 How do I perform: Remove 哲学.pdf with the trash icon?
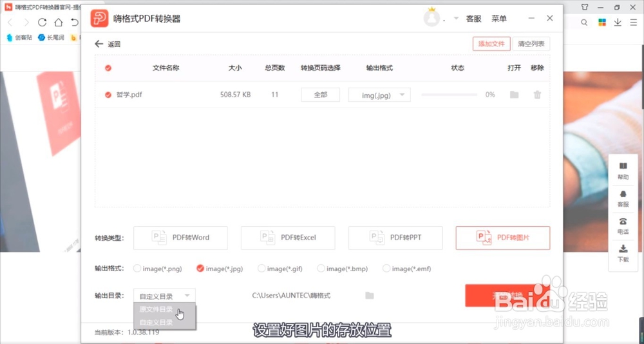(x=537, y=95)
